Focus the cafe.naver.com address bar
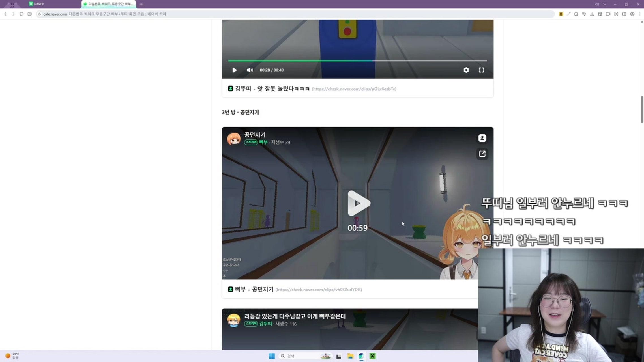644x362 pixels. [x=296, y=14]
